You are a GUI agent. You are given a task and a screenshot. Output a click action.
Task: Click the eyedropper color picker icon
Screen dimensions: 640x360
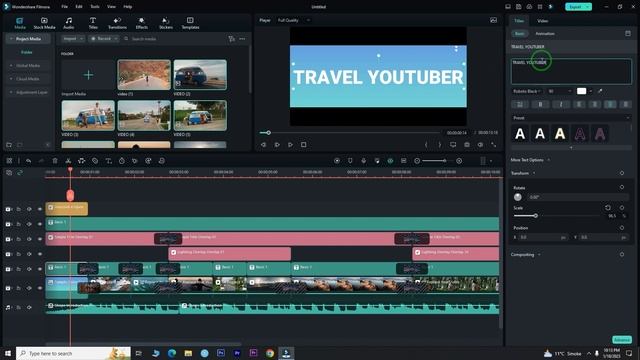(600, 91)
